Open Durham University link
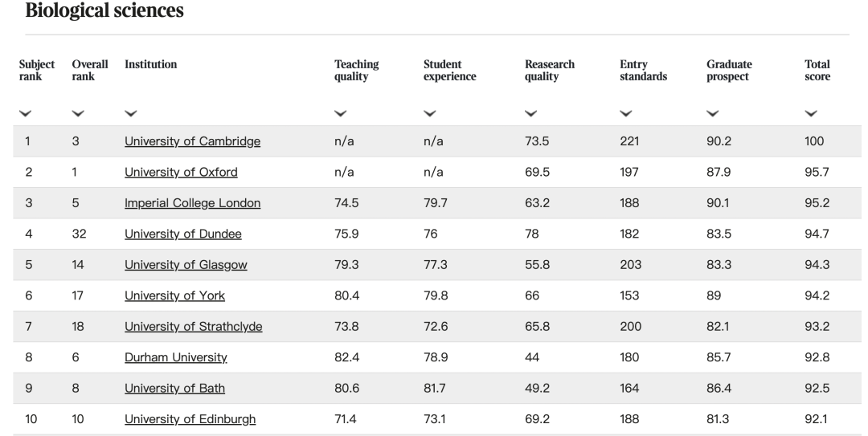Viewport: 868px width, 436px height. [x=176, y=357]
